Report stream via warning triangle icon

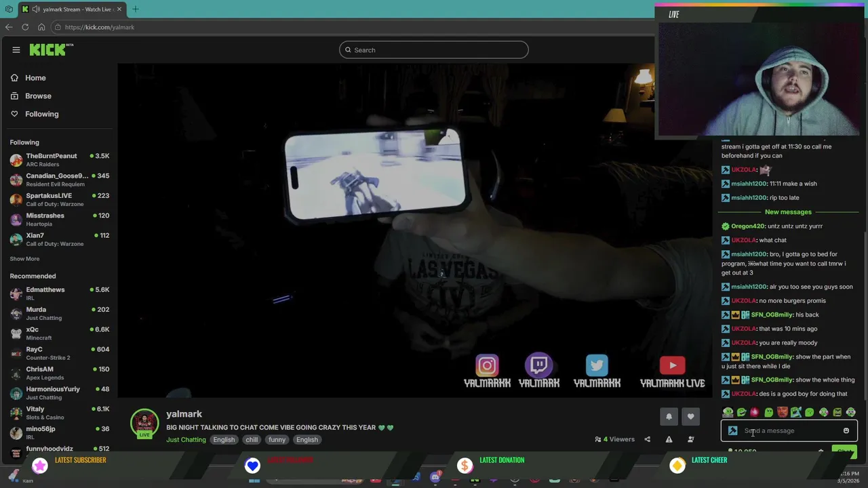pos(669,439)
